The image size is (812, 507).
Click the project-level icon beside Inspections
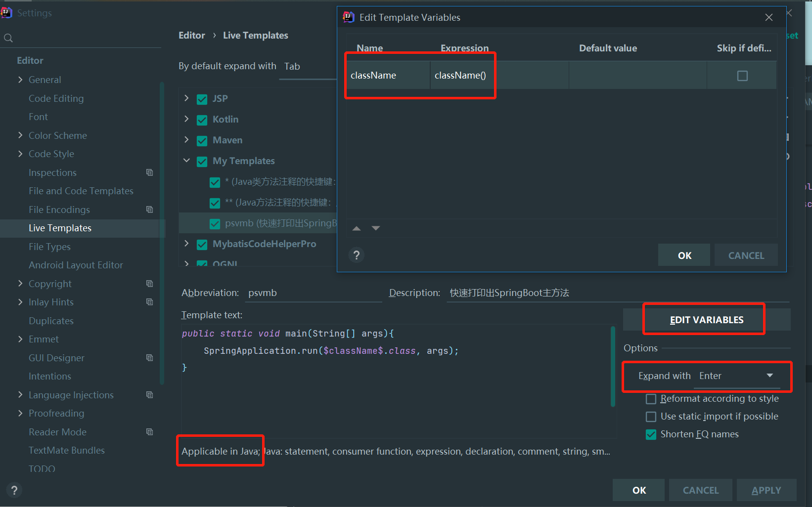click(x=149, y=172)
